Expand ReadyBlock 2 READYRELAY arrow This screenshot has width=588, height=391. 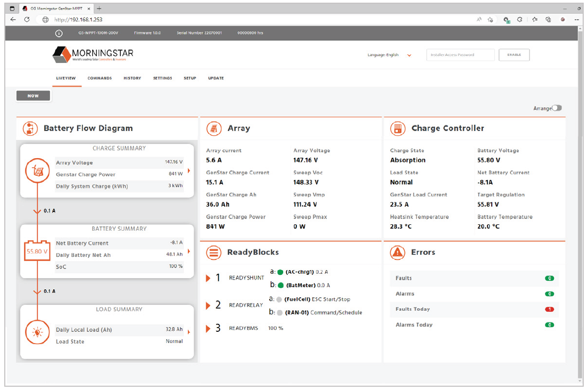[x=209, y=305]
